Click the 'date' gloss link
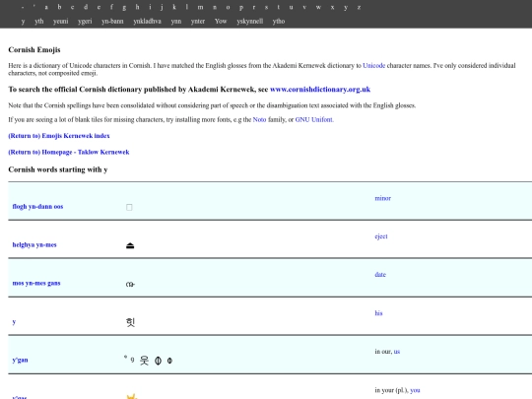 point(380,275)
